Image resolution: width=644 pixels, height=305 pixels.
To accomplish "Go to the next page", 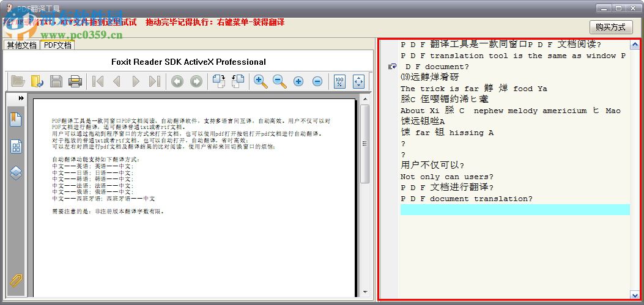I will [136, 81].
